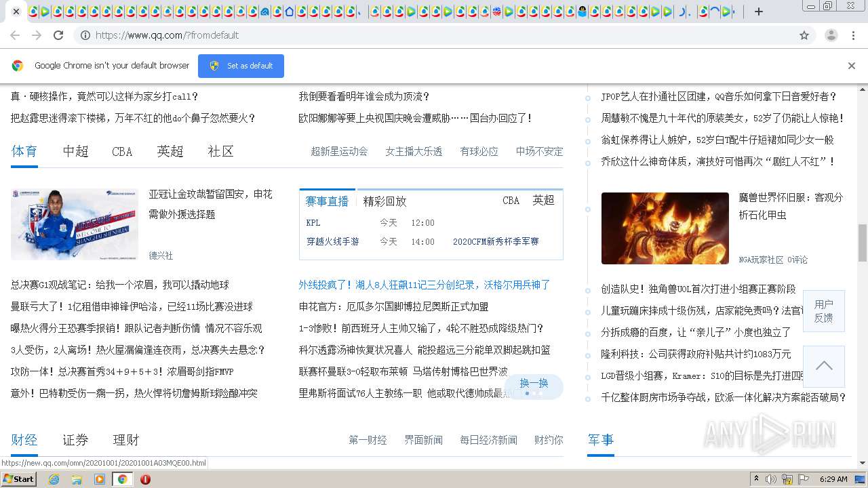The width and height of the screenshot is (868, 488).
Task: Open the 社区 section tab
Action: [220, 151]
